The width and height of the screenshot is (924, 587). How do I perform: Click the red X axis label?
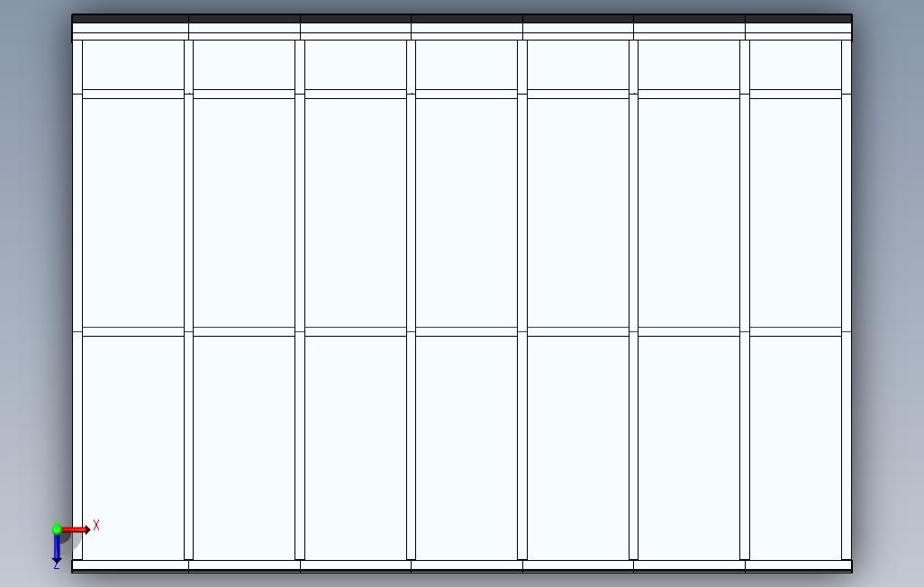point(96,525)
